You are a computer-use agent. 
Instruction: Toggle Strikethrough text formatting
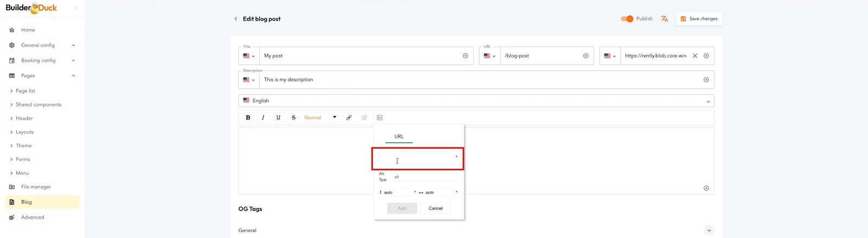(x=293, y=118)
